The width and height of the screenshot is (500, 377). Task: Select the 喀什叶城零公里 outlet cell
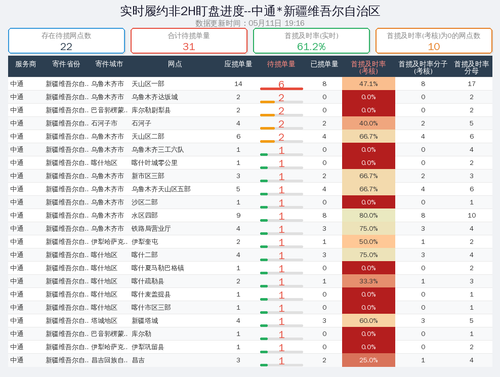click(x=154, y=163)
